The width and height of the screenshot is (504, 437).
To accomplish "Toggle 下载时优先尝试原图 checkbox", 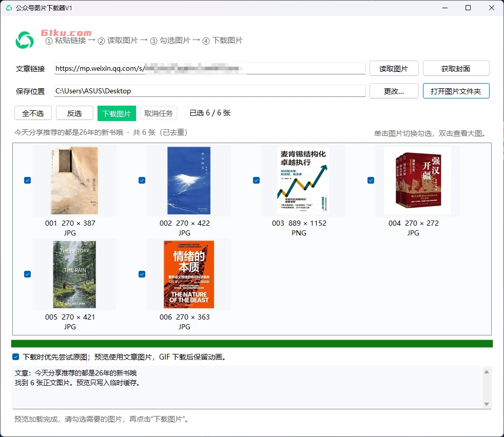I will click(x=15, y=356).
